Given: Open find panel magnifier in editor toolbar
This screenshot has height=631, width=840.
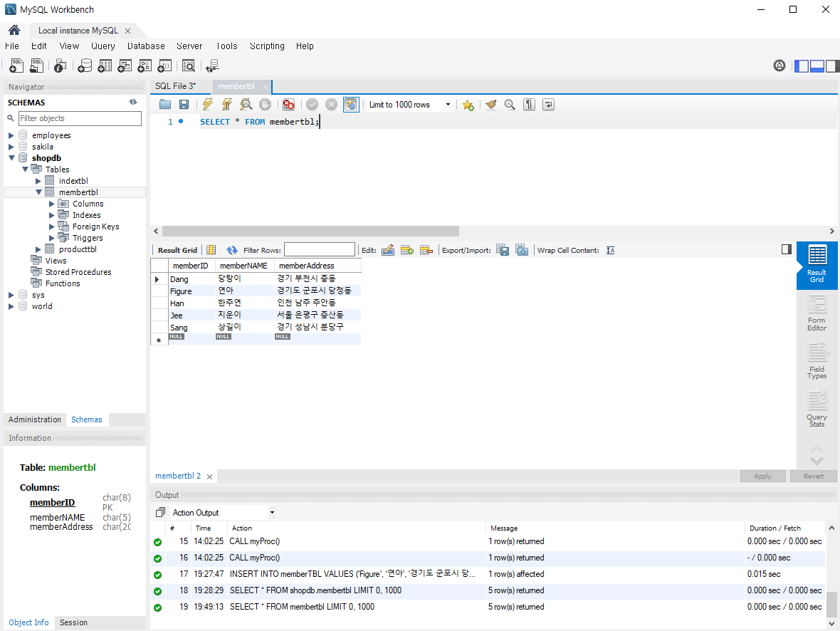Looking at the screenshot, I should coord(510,105).
